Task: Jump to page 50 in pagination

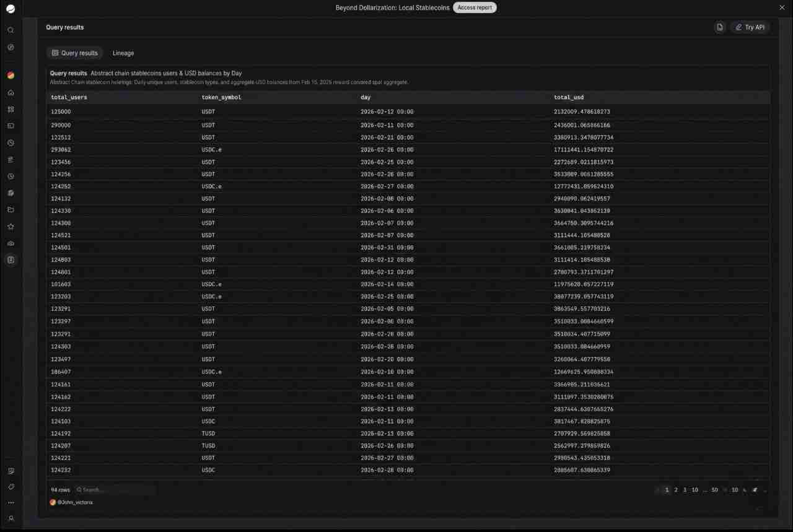Action: (714, 490)
